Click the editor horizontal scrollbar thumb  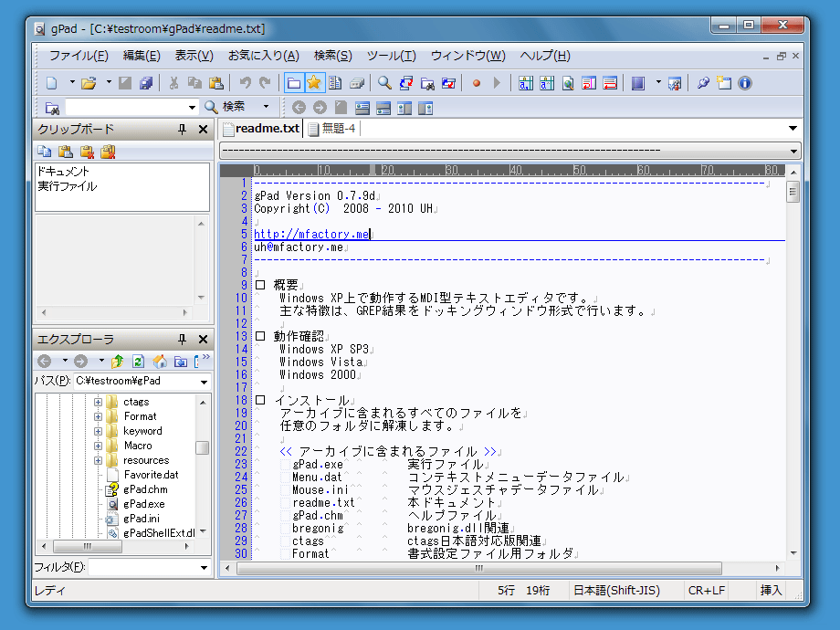(479, 568)
